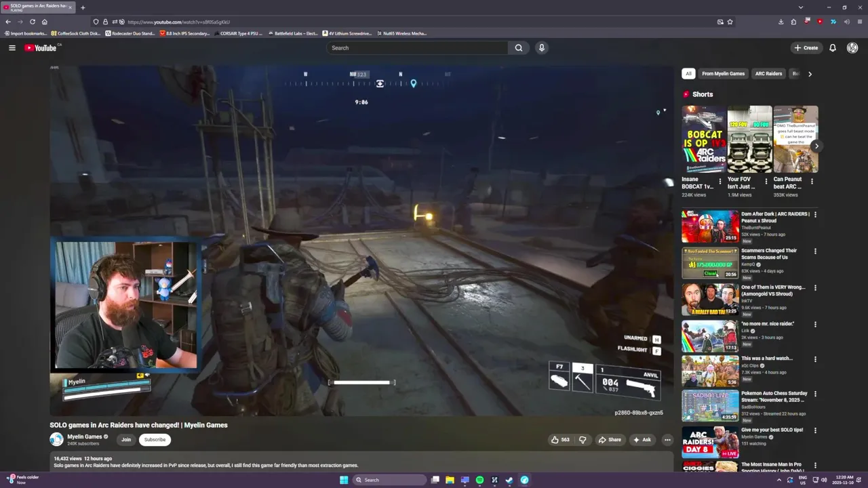This screenshot has height=488, width=868.
Task: Show hidden system tray icons
Action: tap(778, 480)
